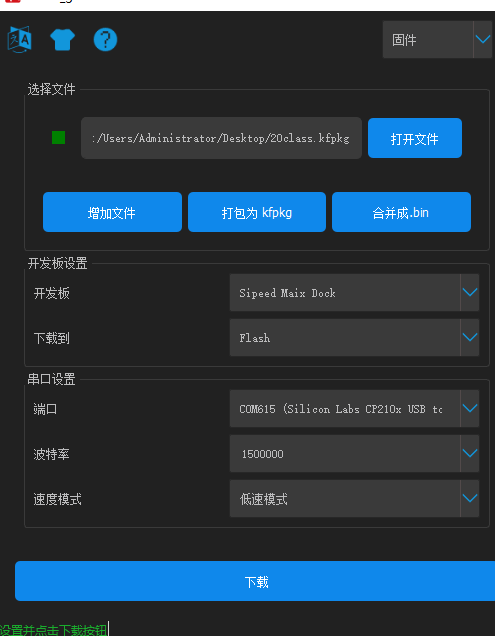Open the language translation icon
495x636 pixels.
pyautogui.click(x=19, y=39)
